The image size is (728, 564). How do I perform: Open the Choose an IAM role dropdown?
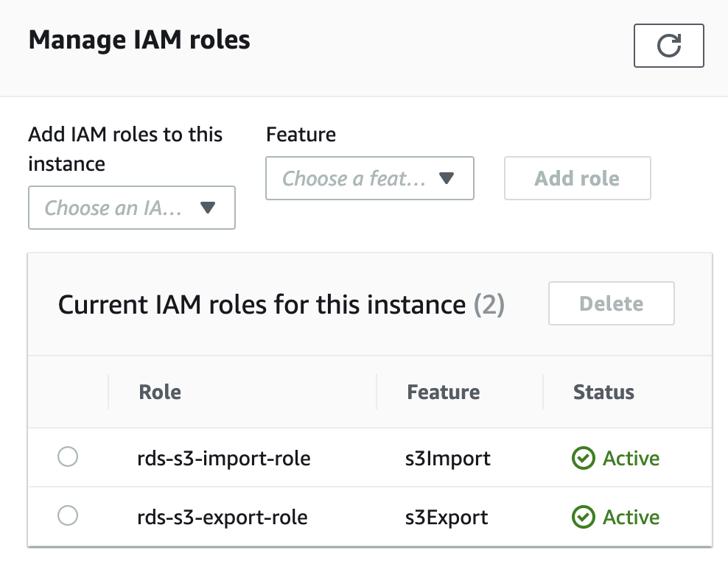click(x=132, y=208)
